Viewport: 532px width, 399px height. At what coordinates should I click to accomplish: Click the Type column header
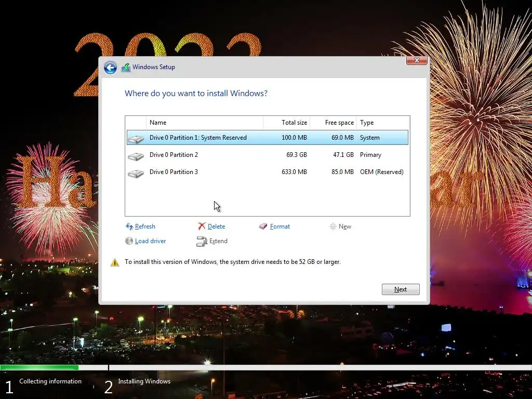click(x=383, y=123)
